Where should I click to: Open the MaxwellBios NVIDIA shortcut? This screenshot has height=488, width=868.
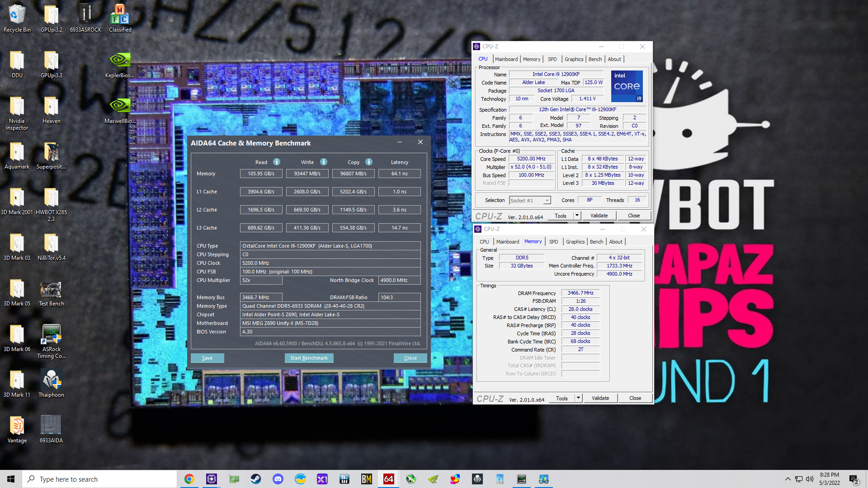(120, 110)
